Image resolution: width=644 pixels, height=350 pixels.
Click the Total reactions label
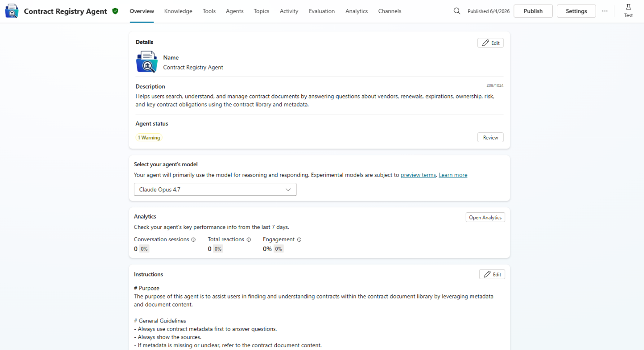[x=226, y=239]
